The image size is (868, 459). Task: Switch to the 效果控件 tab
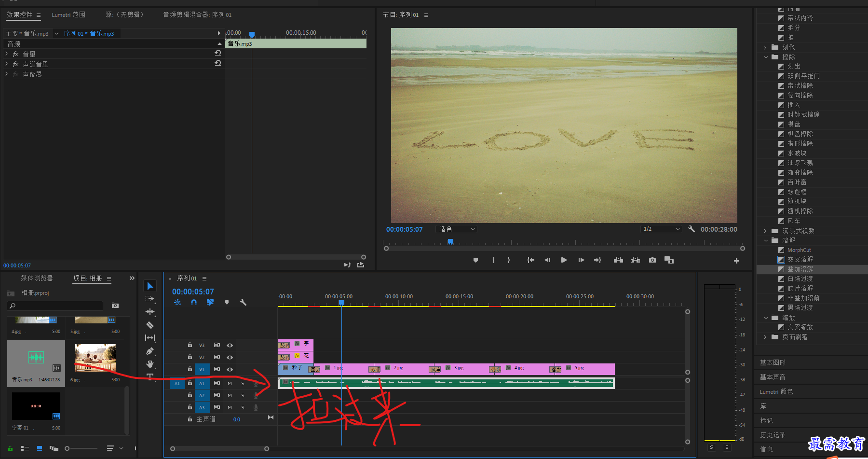[x=19, y=14]
